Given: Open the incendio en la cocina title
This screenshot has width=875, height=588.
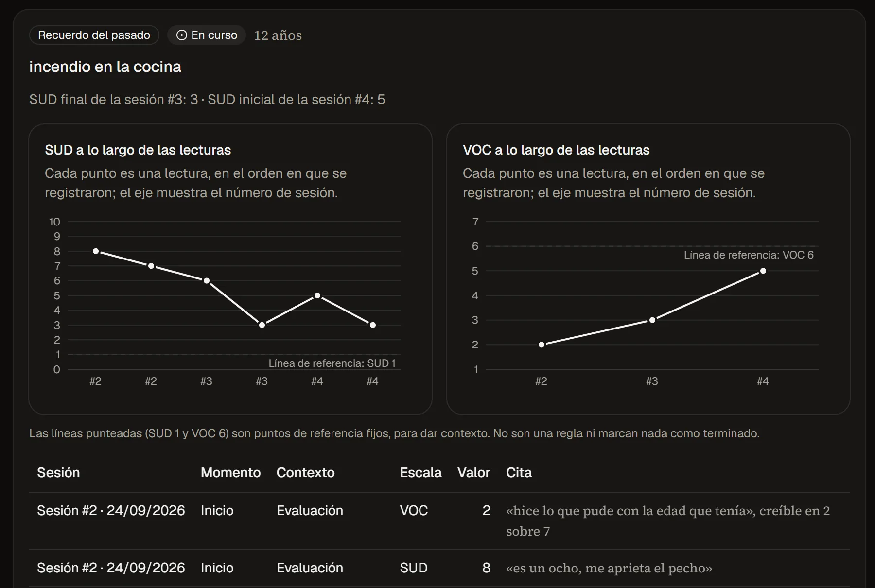Looking at the screenshot, I should pyautogui.click(x=105, y=67).
